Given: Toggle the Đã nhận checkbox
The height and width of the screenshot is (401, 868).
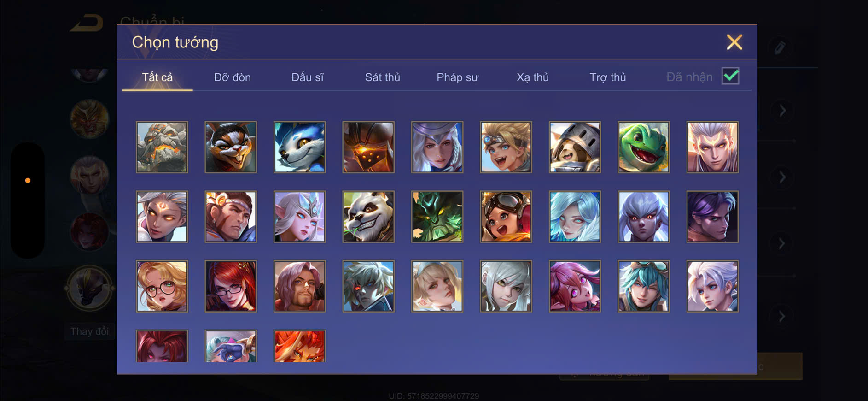Looking at the screenshot, I should [731, 76].
